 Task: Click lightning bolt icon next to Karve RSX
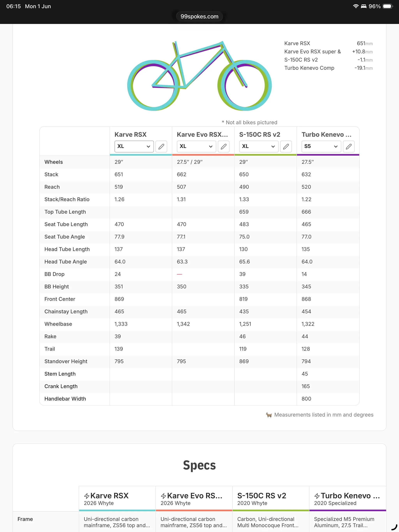[87, 496]
